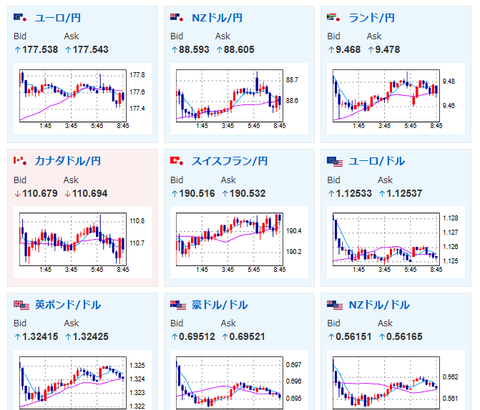Select ユーロ/ドル bid value 1.12533
The image size is (480, 410).
354,193
